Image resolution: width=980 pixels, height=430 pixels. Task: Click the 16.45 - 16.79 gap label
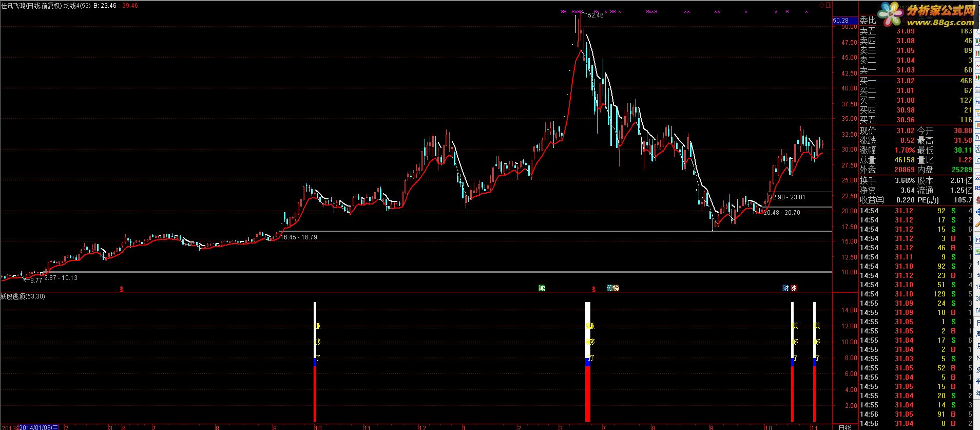[x=299, y=237]
